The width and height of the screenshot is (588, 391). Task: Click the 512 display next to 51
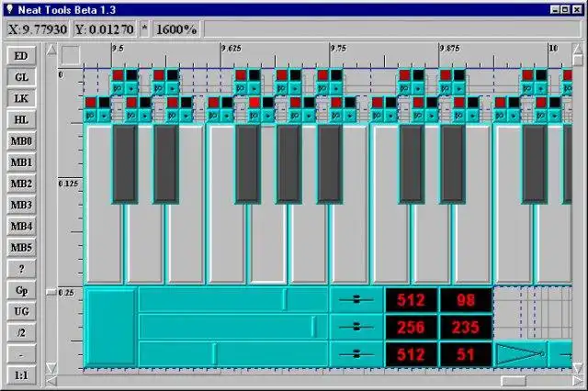coord(411,354)
